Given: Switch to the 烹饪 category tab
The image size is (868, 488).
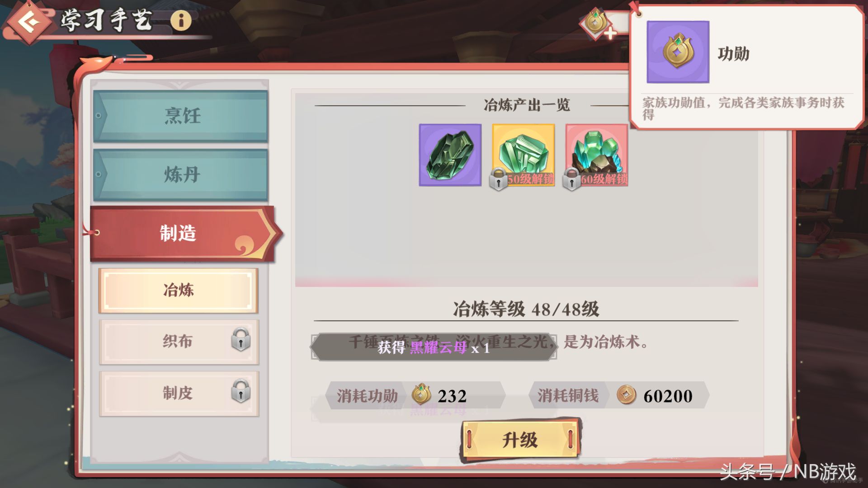Looking at the screenshot, I should [180, 116].
